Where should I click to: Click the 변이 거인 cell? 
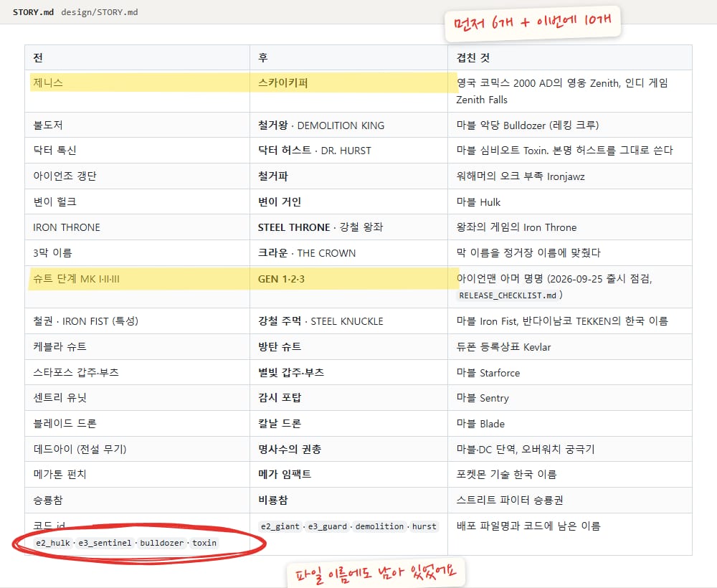[x=348, y=201]
